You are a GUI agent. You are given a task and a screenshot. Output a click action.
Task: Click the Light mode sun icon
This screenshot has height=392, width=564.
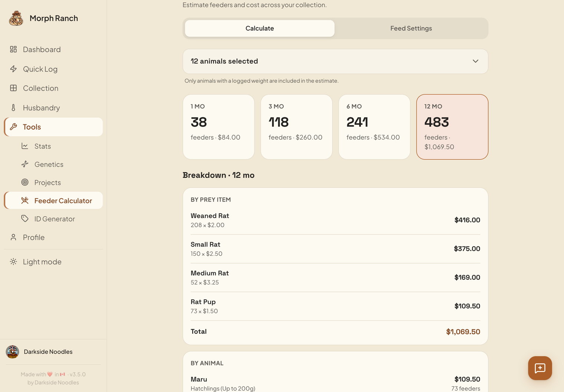click(x=13, y=262)
